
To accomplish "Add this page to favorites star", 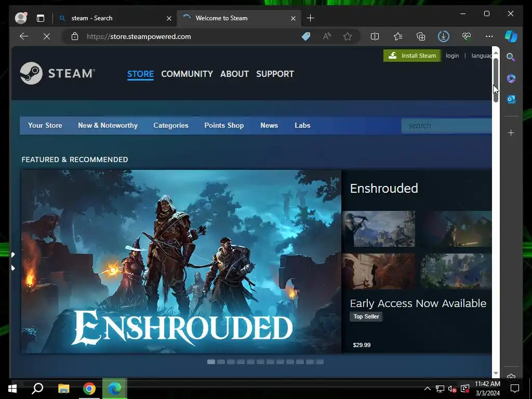I will click(348, 36).
